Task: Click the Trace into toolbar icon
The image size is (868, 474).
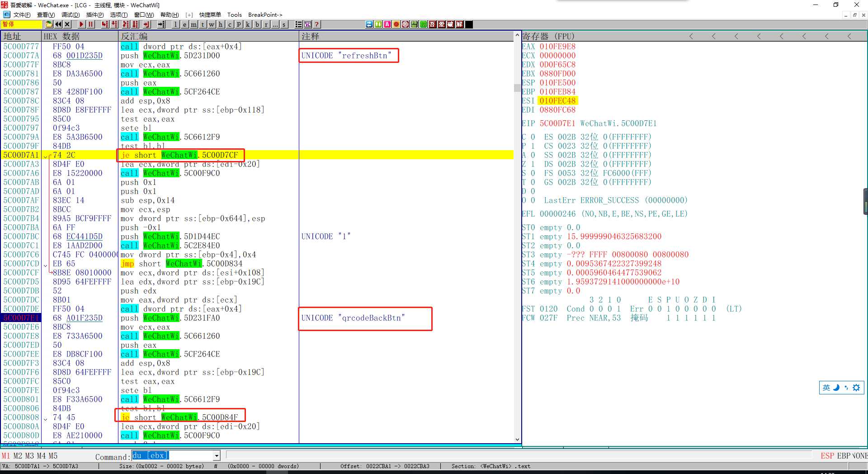Action: tap(126, 24)
